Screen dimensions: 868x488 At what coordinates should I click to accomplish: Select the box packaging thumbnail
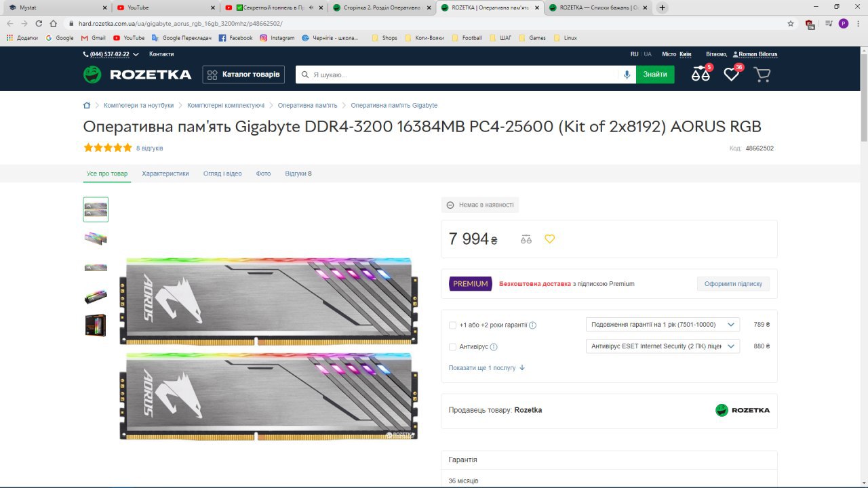coord(96,325)
